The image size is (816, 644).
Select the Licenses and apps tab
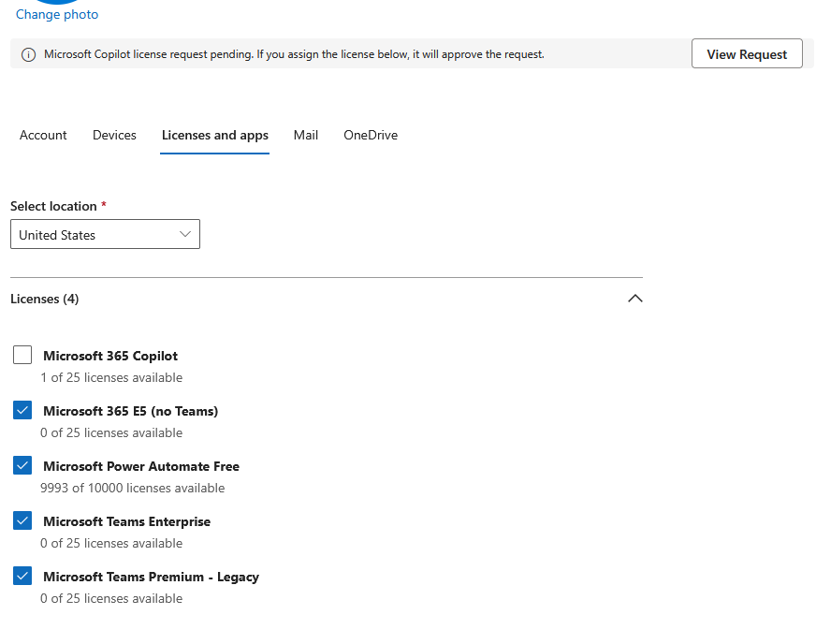click(x=215, y=136)
